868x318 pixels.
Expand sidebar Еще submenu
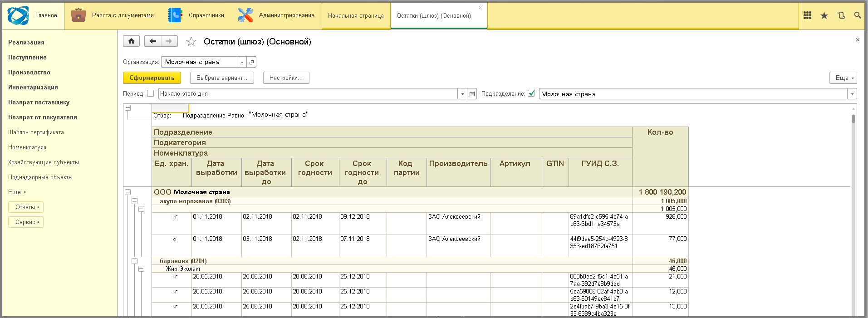click(x=17, y=192)
